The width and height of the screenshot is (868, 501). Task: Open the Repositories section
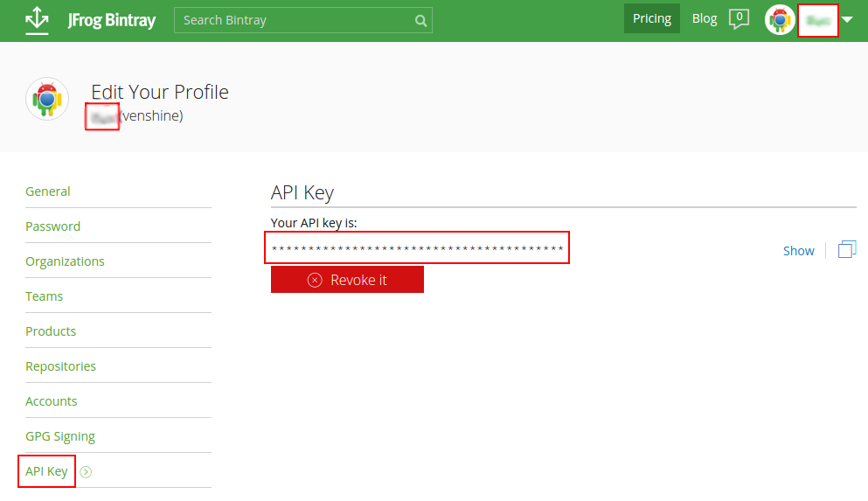[60, 366]
